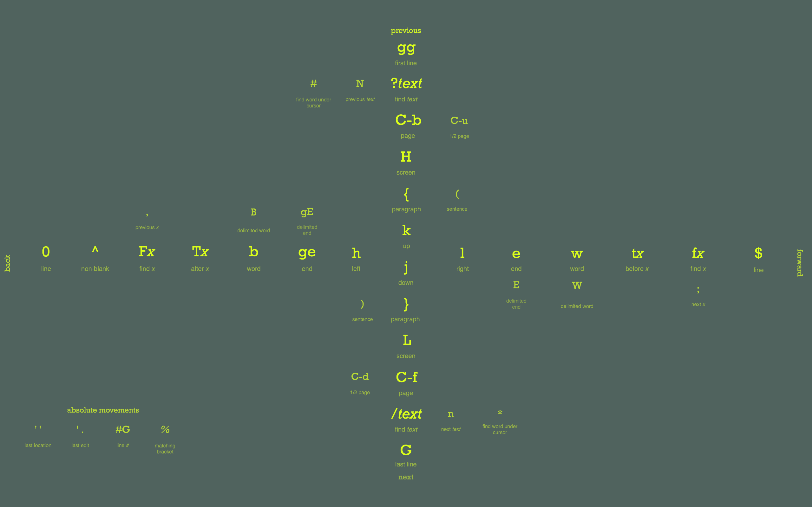Select the L screen bottom movement key

coord(406,340)
